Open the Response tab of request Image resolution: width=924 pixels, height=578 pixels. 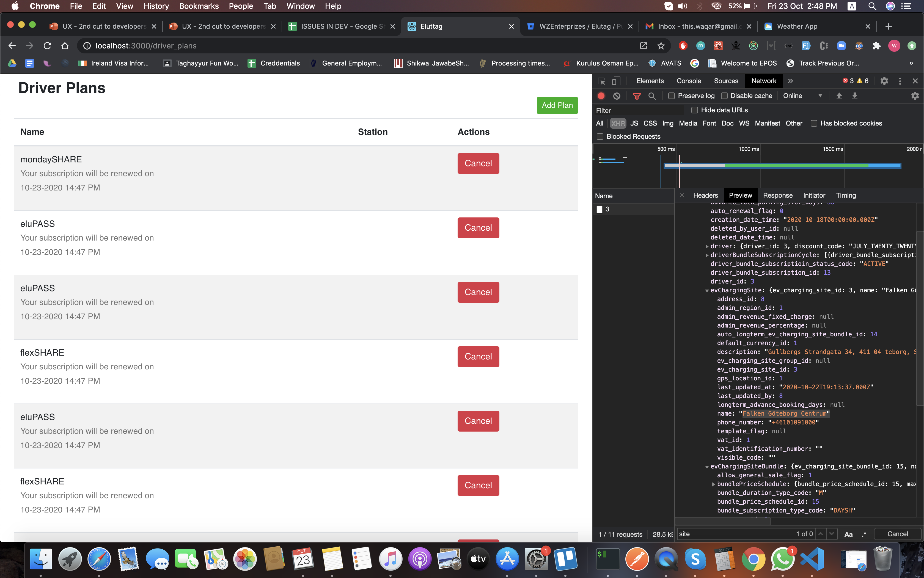pyautogui.click(x=777, y=195)
